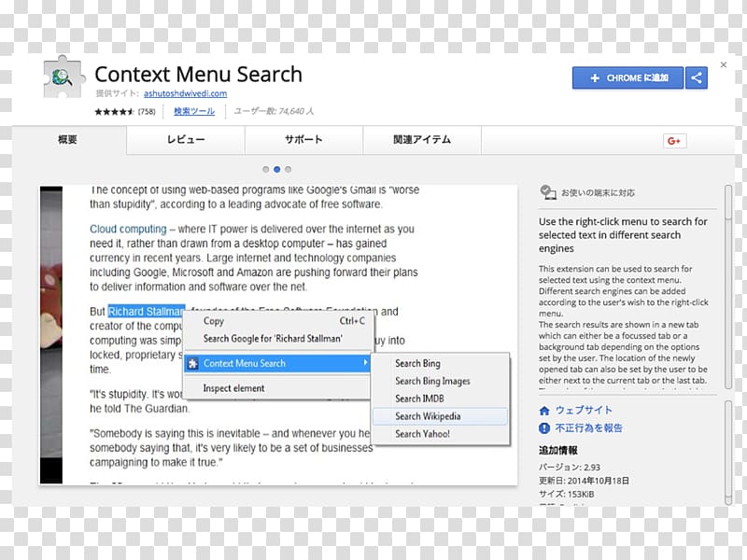Click the description panel scrollbar
Image resolution: width=747 pixels, height=560 pixels.
(727, 287)
